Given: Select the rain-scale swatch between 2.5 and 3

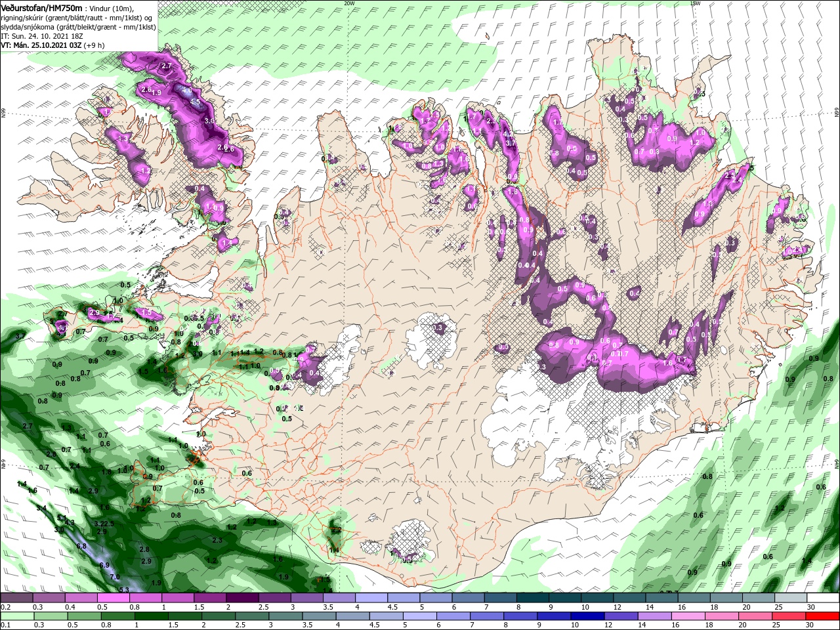Looking at the screenshot, I should (x=251, y=617).
